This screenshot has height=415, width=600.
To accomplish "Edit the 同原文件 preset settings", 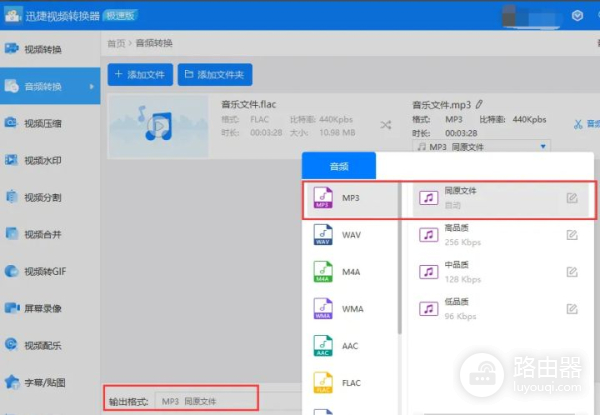I will point(572,198).
